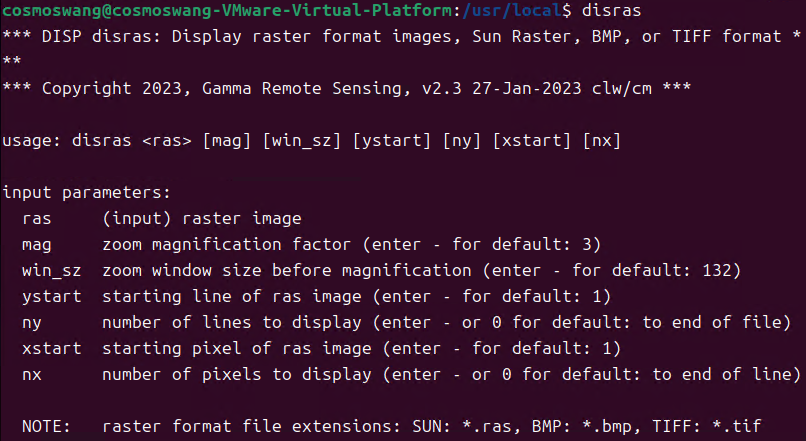Image resolution: width=806 pixels, height=441 pixels.
Task: Click the [win_sz] argument in the usage line
Action: tap(302, 140)
